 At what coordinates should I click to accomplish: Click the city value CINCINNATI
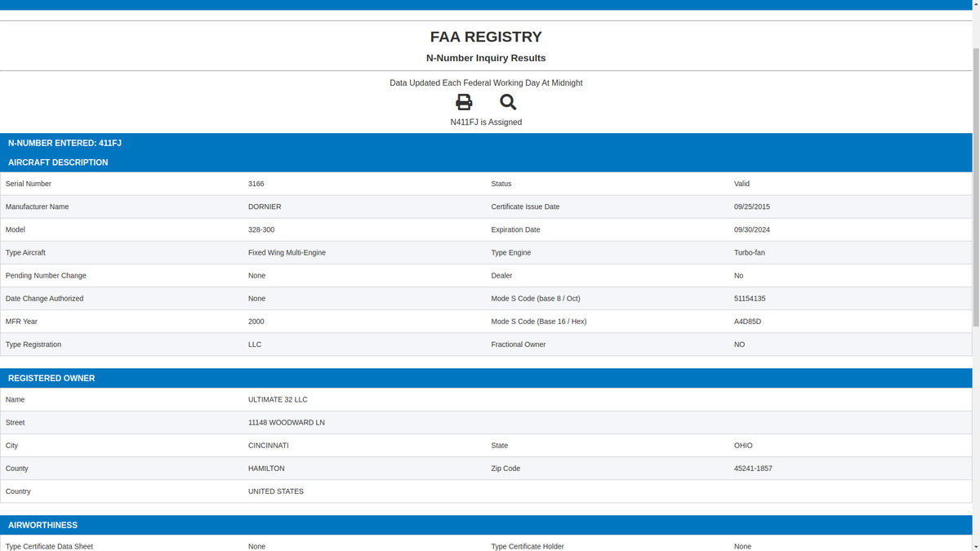[x=269, y=446]
